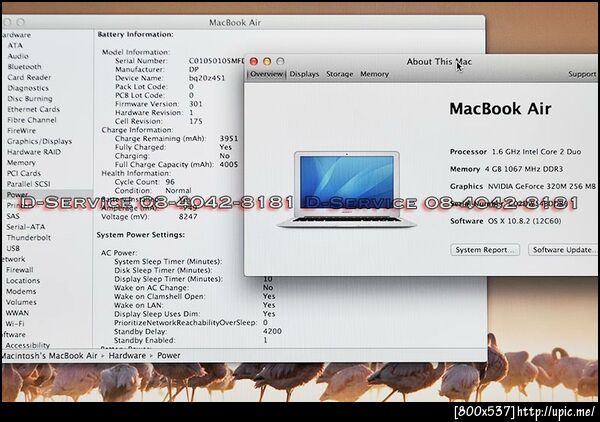Image resolution: width=600 pixels, height=422 pixels.
Task: Select Accessibility under Software
Action: click(x=28, y=345)
